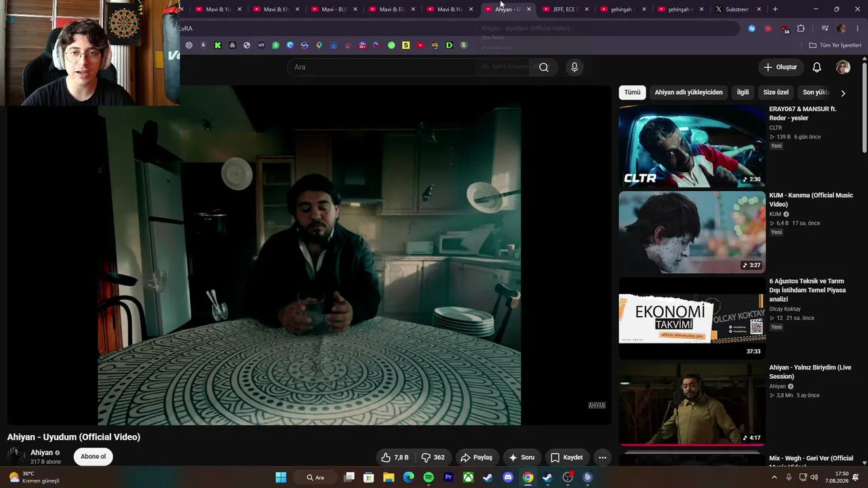Open Ahiyan - Yalnız Biriydim Live Session title
Screen dimensions: 868x488
pos(810,372)
